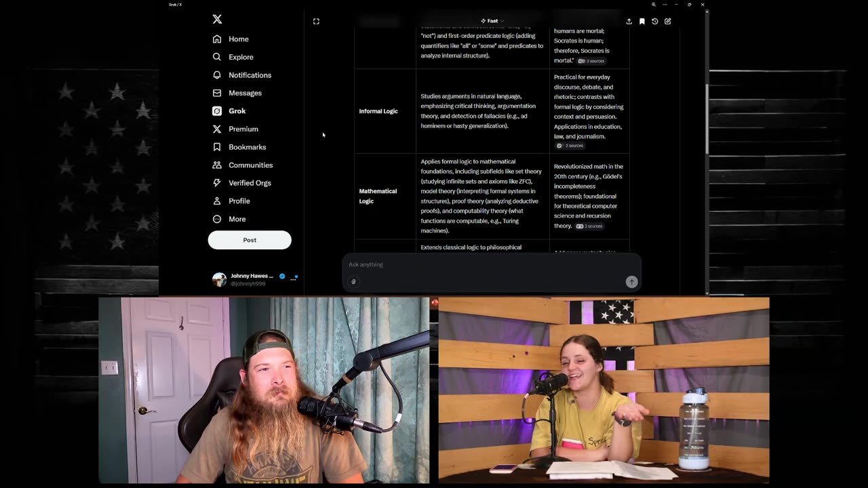Click the Mathematical Logic row heading
Viewport: 868px width, 488px height.
(378, 196)
